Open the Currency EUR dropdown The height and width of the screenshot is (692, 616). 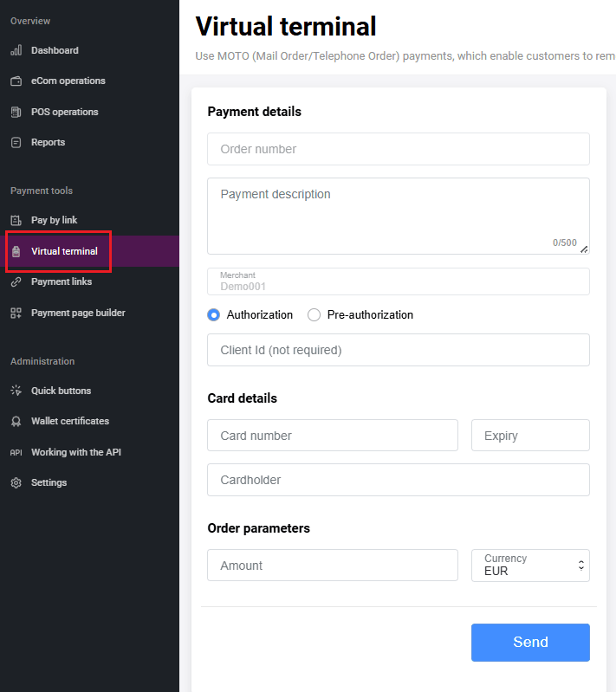530,566
